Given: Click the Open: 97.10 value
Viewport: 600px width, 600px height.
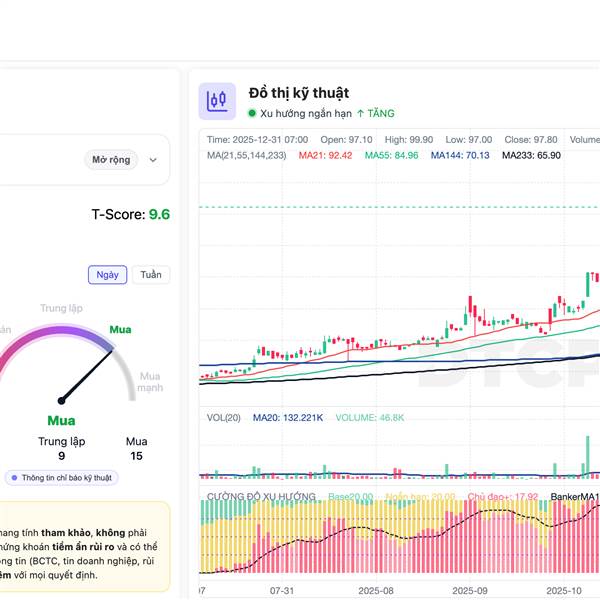Looking at the screenshot, I should coord(346,140).
